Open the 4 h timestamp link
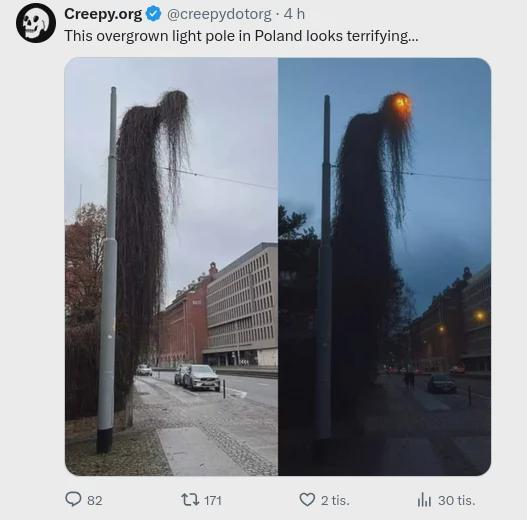The width and height of the screenshot is (527, 520). tap(294, 14)
